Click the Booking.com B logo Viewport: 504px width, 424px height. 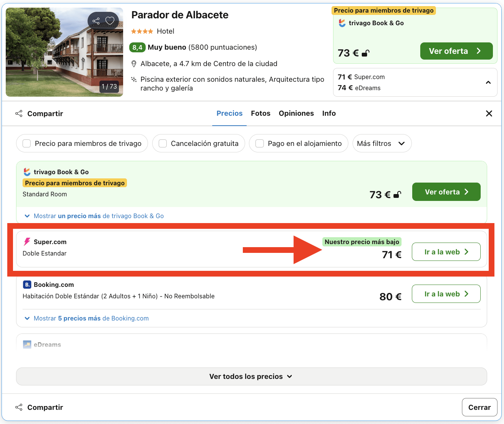[27, 285]
